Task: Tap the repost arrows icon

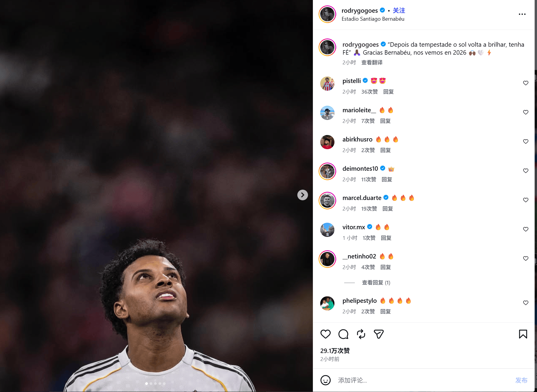Action: pos(361,334)
